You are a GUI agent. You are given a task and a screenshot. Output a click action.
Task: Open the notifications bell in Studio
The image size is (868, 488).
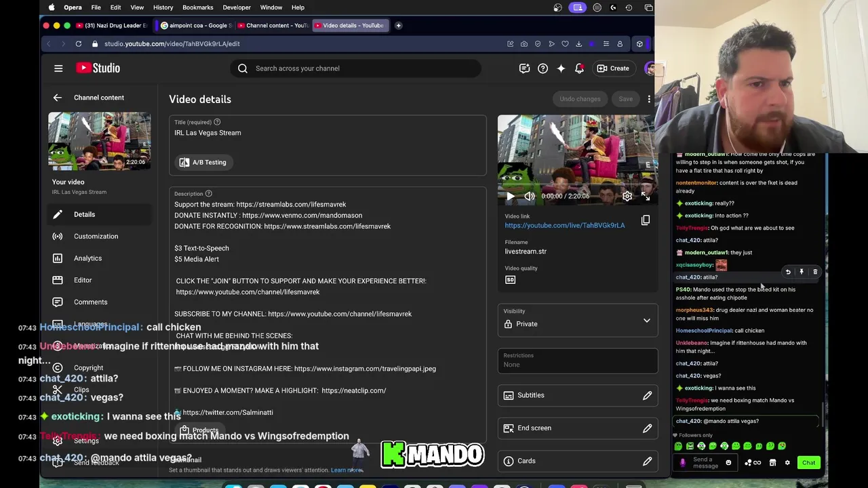click(579, 68)
